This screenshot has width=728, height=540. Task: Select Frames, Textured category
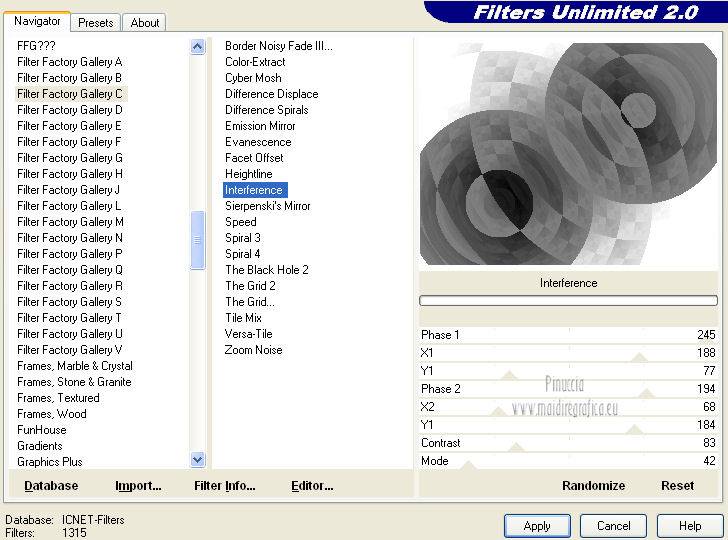coord(58,398)
